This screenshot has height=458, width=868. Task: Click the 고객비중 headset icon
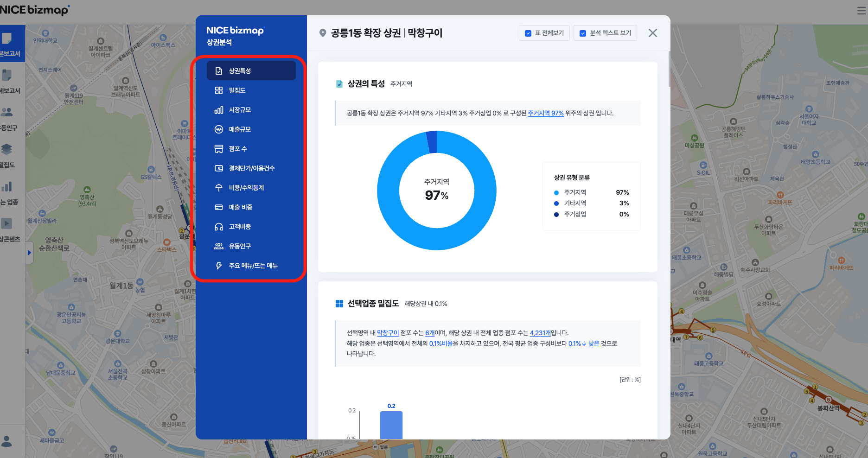tap(219, 227)
